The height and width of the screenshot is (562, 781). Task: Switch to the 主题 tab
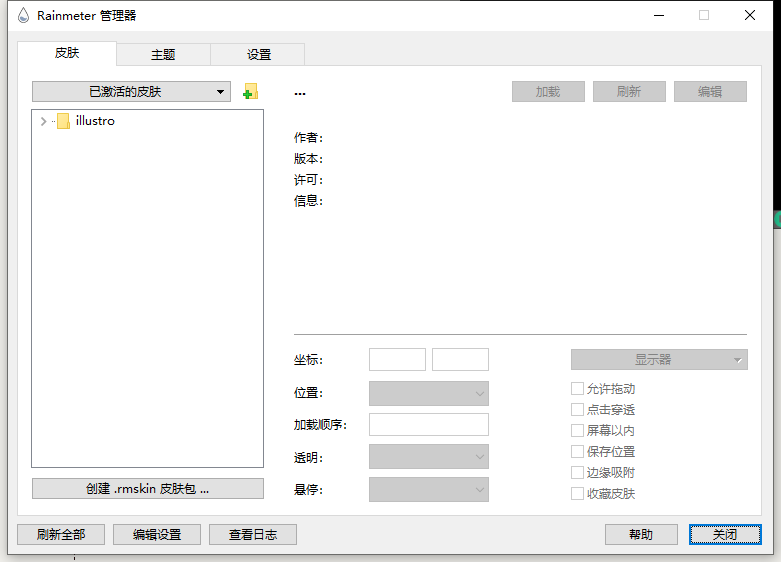click(x=163, y=54)
